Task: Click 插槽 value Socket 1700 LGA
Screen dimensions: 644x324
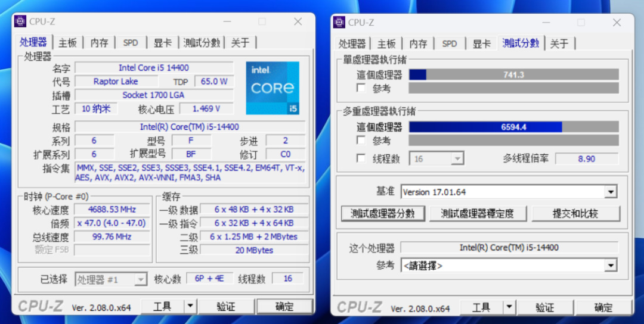Action: pyautogui.click(x=154, y=95)
